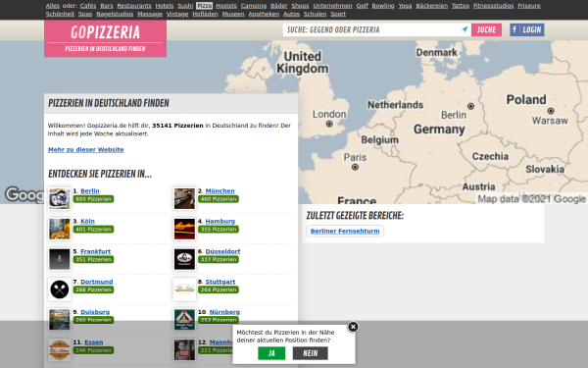Open Essen pizzeria thumbnail image
588x368 pixels.
59,350
